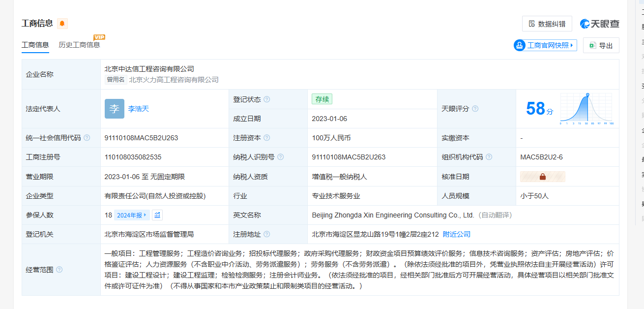Image resolution: width=644 pixels, height=309 pixels.
Task: Expand the 2024年报 annual report dropdown
Action: pyautogui.click(x=132, y=215)
